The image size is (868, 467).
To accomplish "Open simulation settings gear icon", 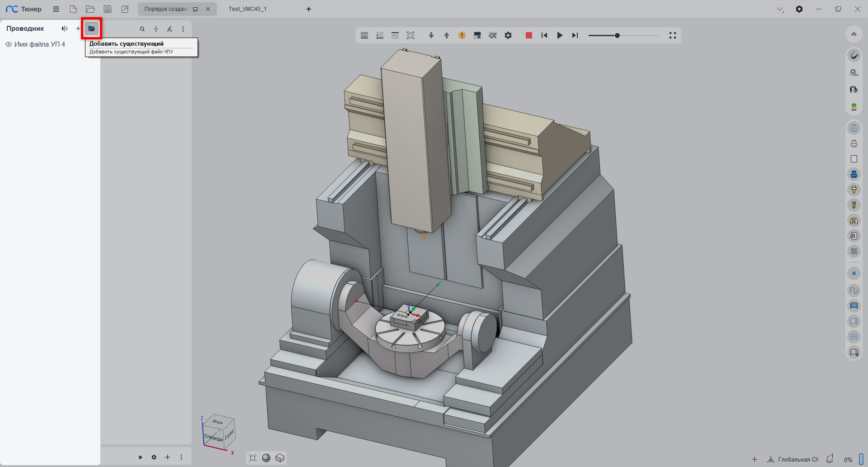I will point(508,35).
